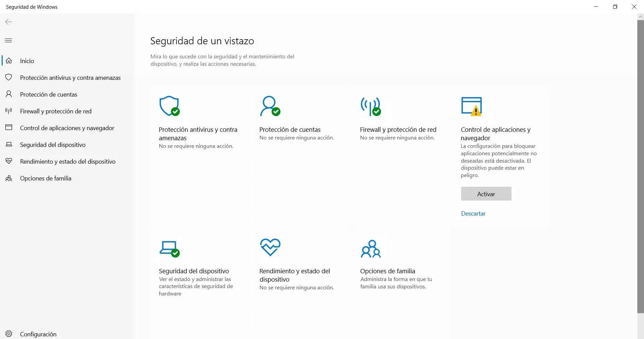
Task: Close the Seguridad de Windows window
Action: tap(634, 7)
